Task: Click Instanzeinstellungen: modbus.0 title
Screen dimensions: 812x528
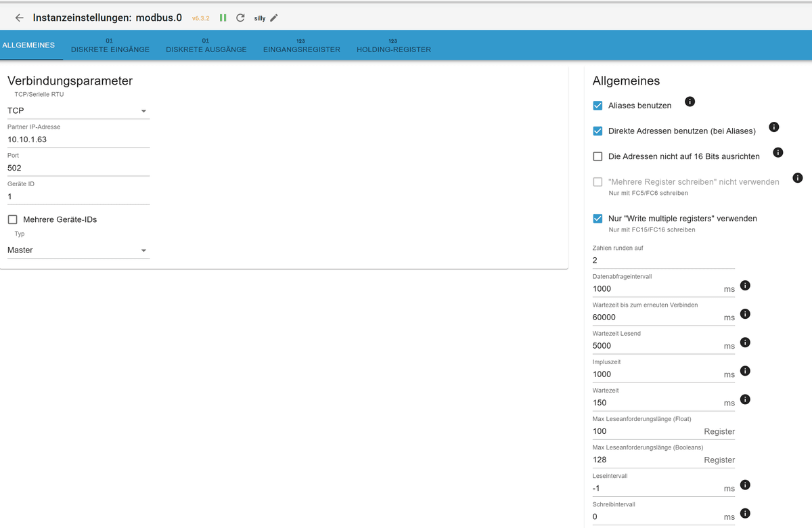Action: click(x=107, y=18)
